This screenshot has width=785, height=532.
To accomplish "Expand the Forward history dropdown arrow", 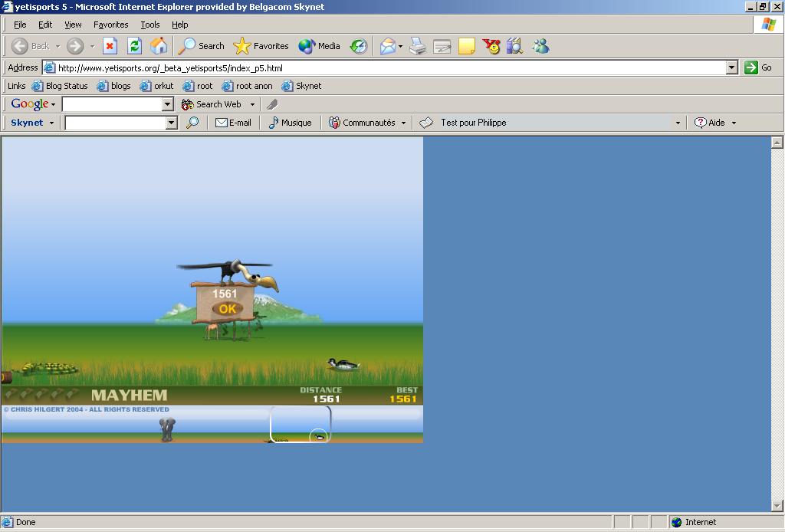I will pos(92,47).
